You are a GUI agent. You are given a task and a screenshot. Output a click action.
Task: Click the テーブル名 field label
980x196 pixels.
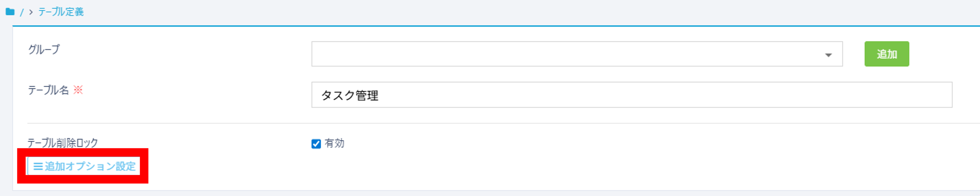click(x=48, y=90)
